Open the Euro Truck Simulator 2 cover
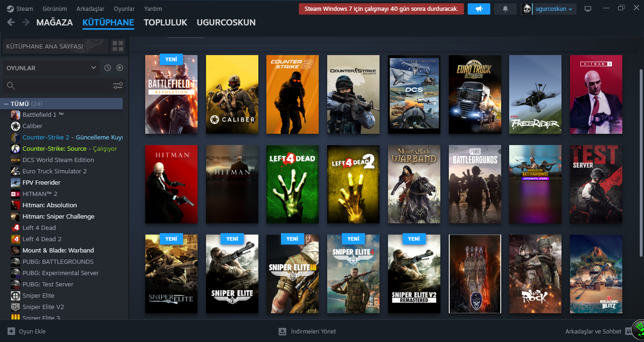This screenshot has height=342, width=644. coord(475,94)
